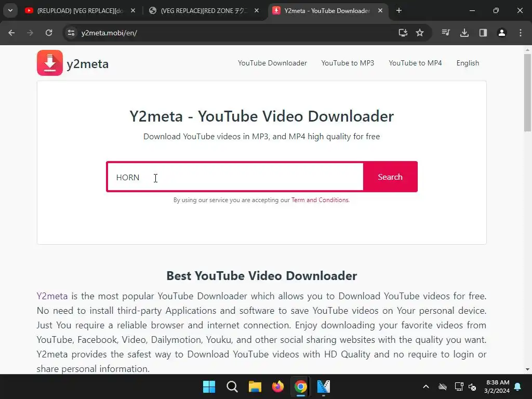
Task: Close the RED ZONE tab
Action: pos(257,11)
